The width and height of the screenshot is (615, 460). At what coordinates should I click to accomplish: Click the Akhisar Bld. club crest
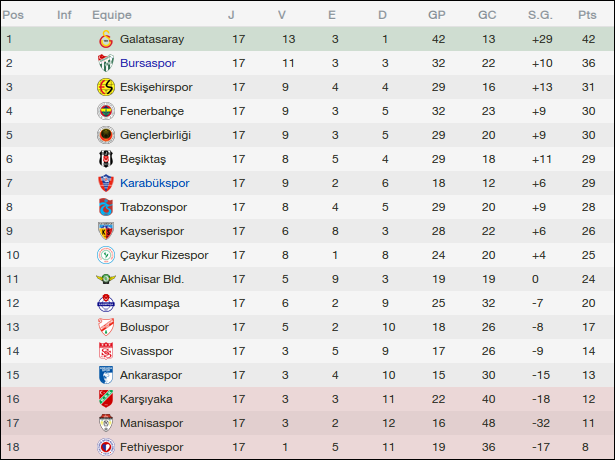104,279
